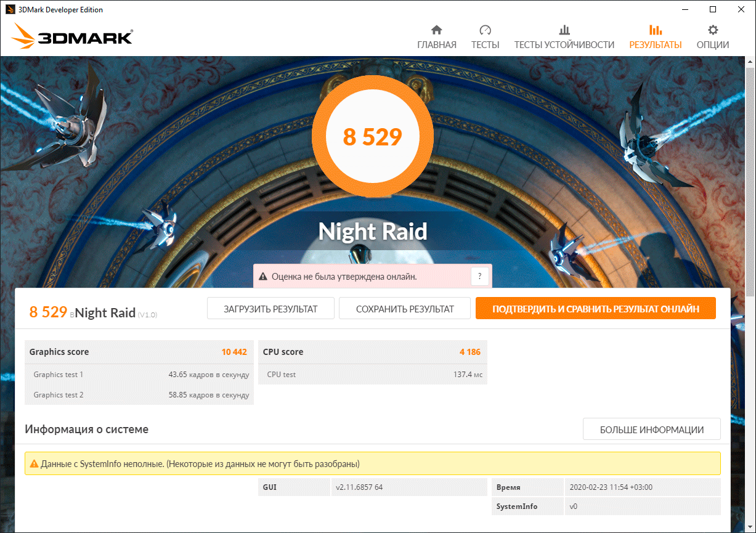
Task: Click the CPU score value 4 186
Action: point(470,352)
